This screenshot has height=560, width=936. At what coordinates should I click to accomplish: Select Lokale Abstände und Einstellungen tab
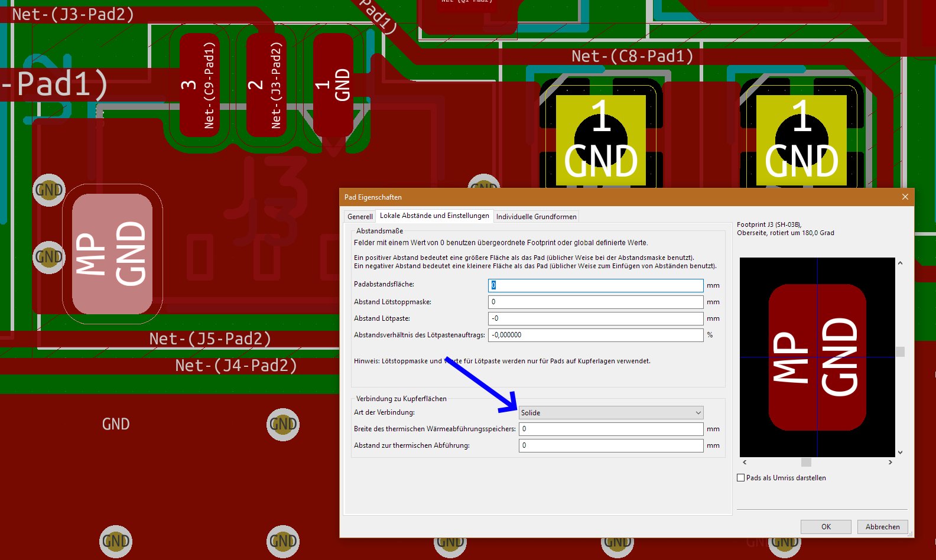point(434,216)
